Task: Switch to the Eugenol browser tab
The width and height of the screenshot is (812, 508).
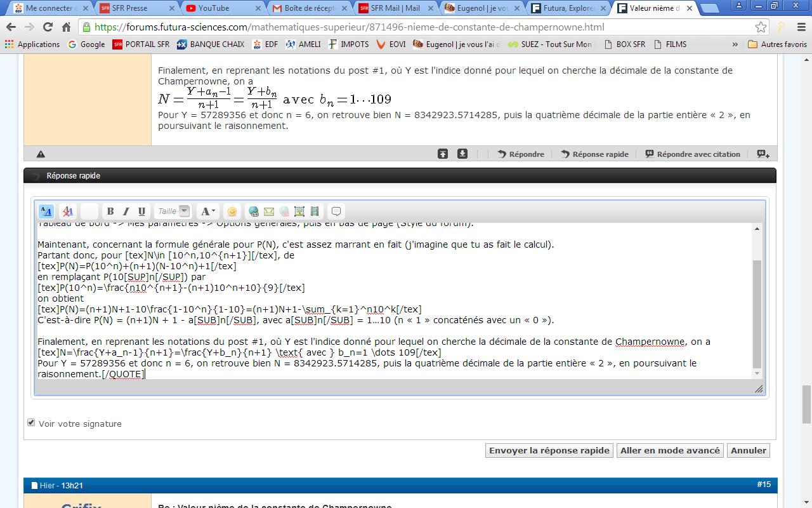Action: (481, 8)
